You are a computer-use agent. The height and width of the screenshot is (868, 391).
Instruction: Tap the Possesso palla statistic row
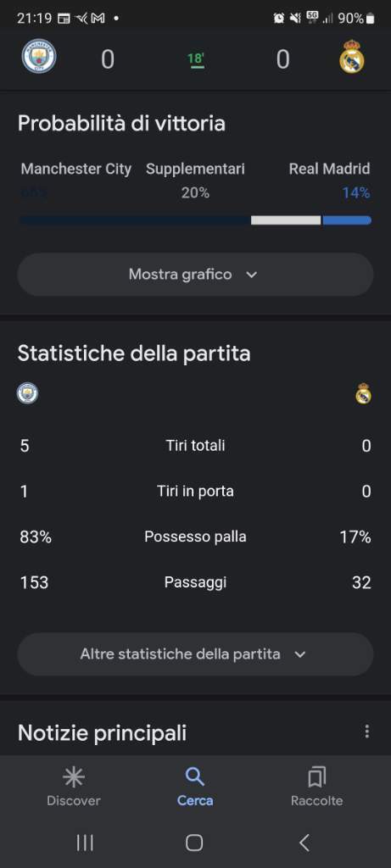pyautogui.click(x=195, y=537)
